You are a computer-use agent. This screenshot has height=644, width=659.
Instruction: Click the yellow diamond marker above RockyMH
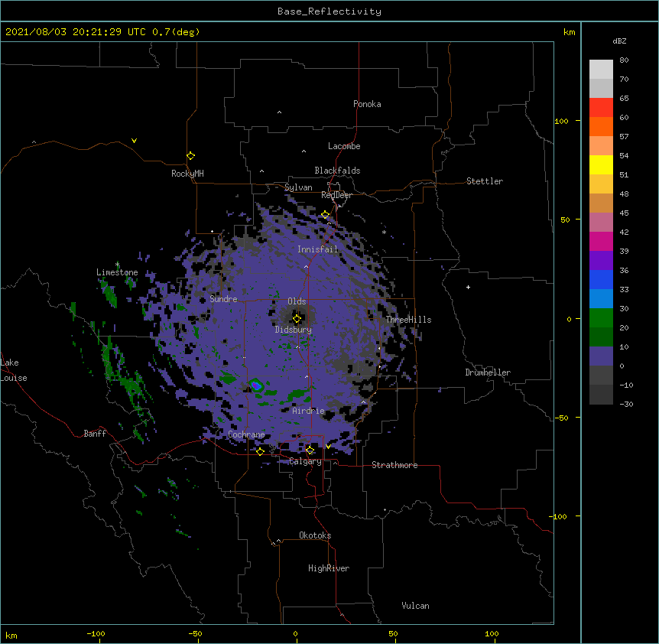point(191,156)
